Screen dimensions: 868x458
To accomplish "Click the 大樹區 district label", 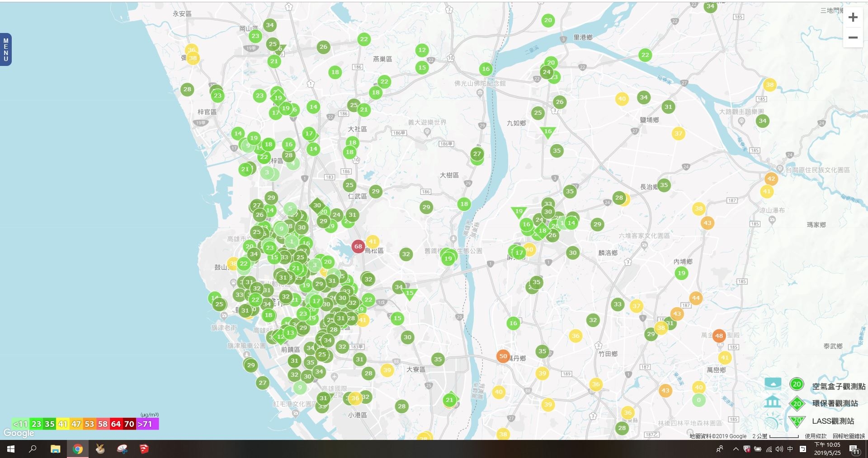I will coord(449,175).
